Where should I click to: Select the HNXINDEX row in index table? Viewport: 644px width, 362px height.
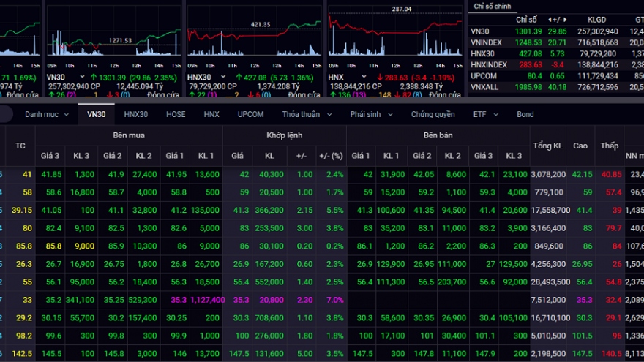point(556,65)
